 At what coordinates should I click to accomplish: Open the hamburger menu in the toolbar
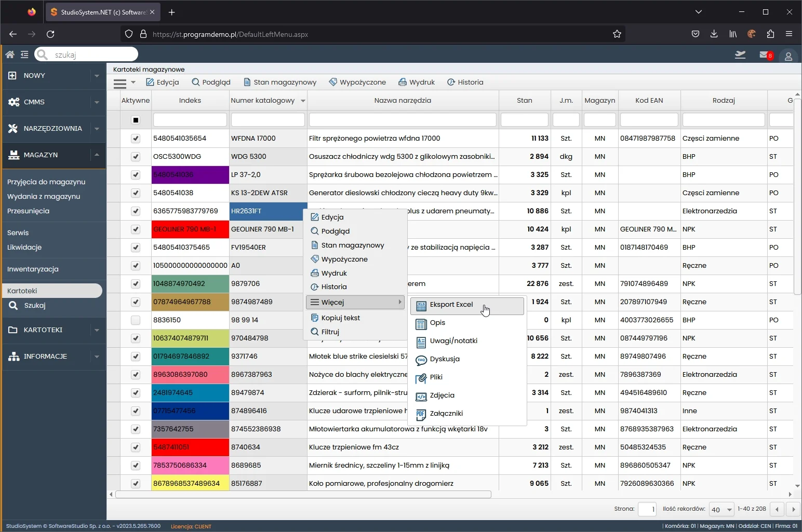tap(120, 83)
